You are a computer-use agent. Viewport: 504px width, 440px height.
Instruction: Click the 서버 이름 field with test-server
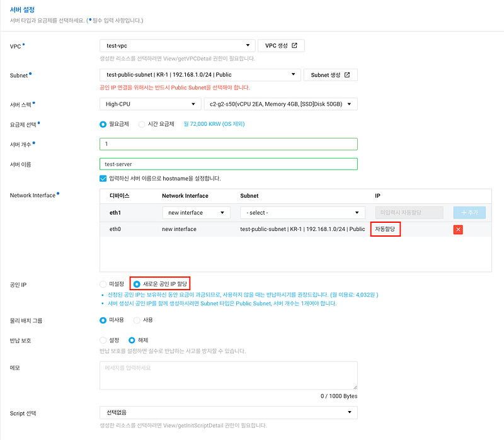pos(229,164)
